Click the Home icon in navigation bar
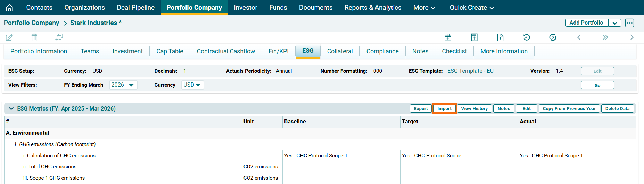 pos(10,8)
